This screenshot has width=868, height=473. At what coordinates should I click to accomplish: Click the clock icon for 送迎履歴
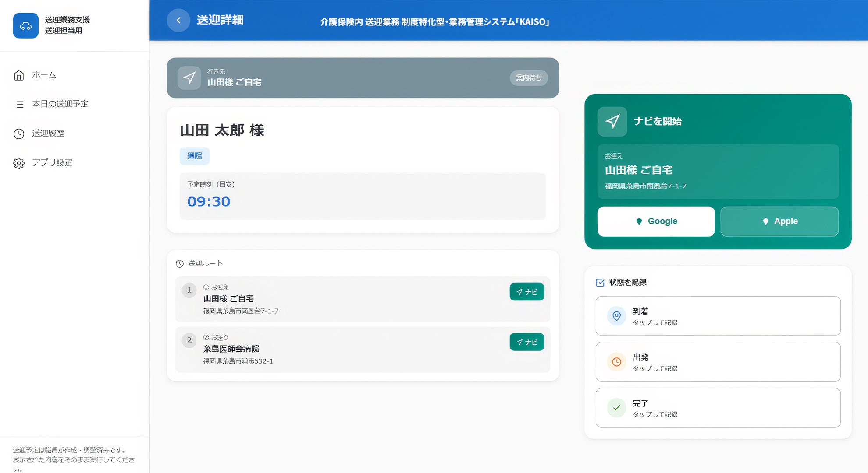[x=19, y=134]
